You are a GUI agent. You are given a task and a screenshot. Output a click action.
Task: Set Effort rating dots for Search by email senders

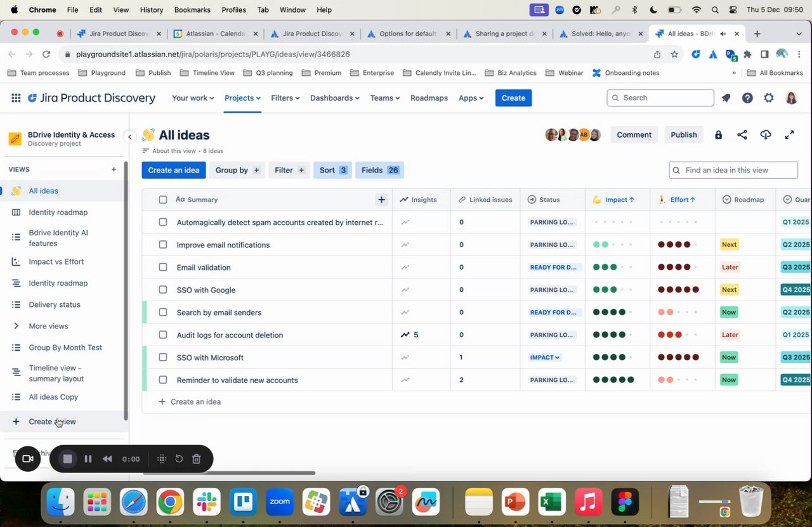pyautogui.click(x=678, y=312)
